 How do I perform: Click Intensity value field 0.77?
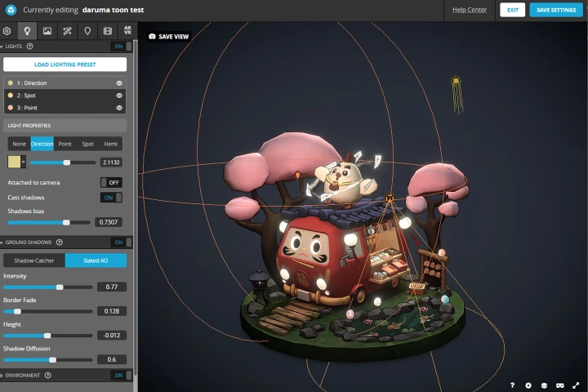112,287
